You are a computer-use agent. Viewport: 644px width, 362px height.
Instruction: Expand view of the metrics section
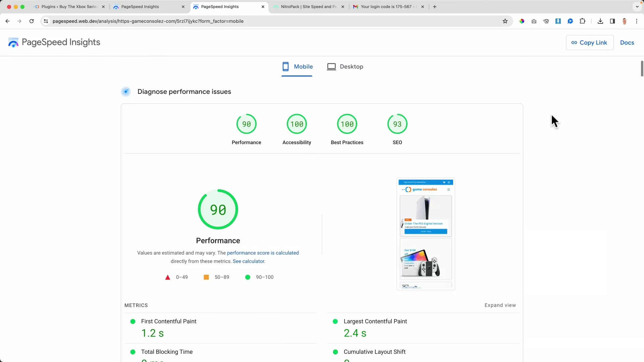[500, 305]
